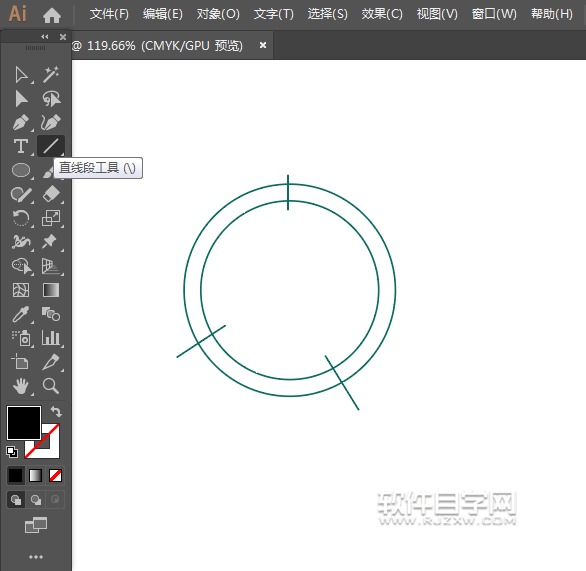Select the Direct Selection tool

[x=21, y=75]
